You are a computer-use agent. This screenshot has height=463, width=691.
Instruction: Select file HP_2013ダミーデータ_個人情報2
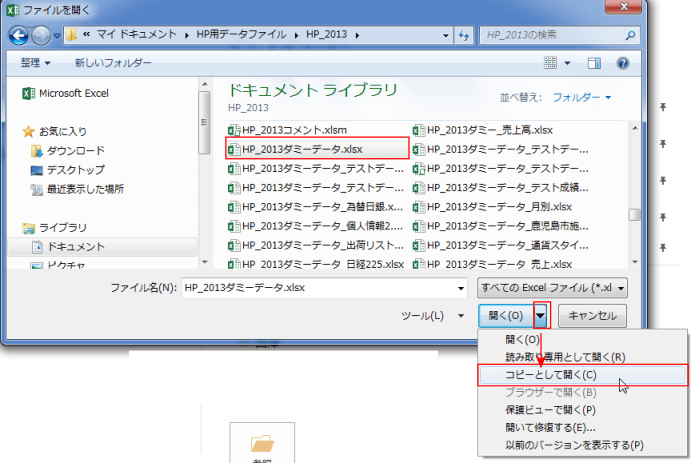[x=315, y=226]
